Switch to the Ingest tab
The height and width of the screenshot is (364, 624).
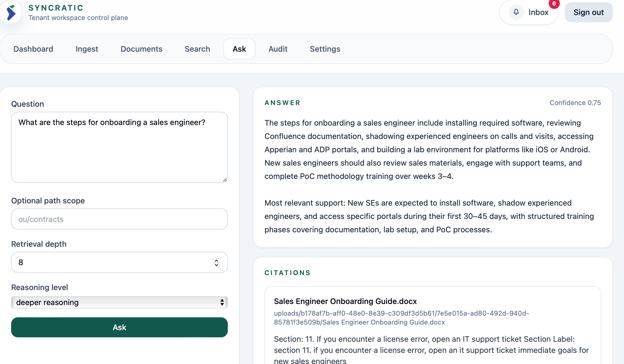pyautogui.click(x=87, y=49)
